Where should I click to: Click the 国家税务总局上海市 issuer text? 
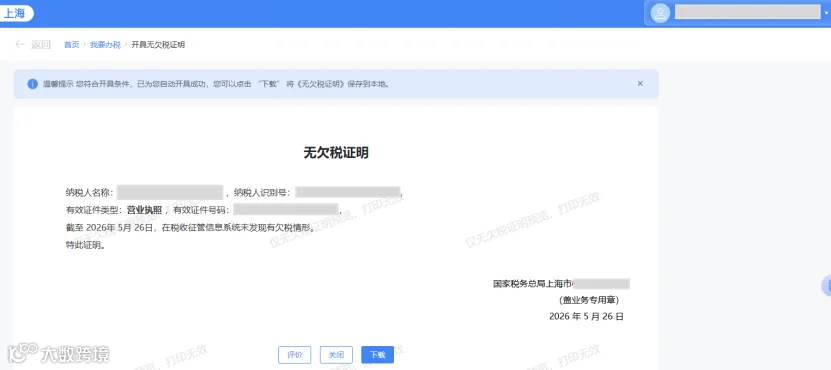click(x=534, y=284)
